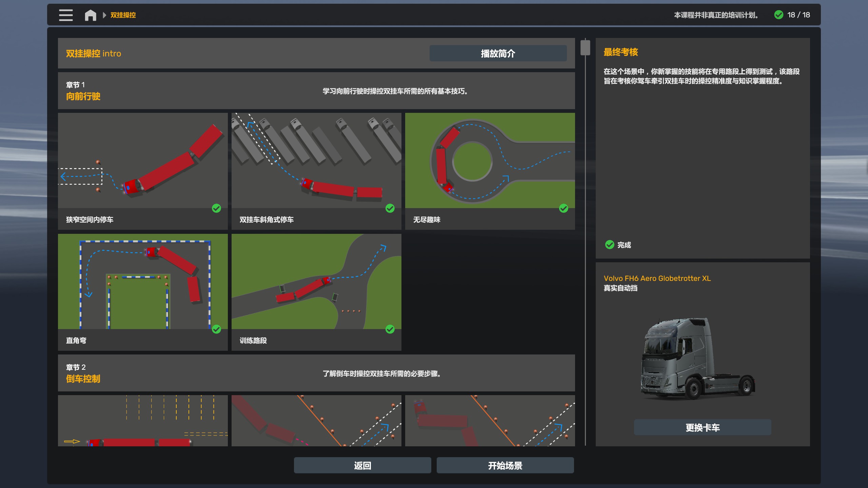This screenshot has height=488, width=868.
Task: Click the completion checkmark on 双挂车斜角式停车
Action: 390,208
